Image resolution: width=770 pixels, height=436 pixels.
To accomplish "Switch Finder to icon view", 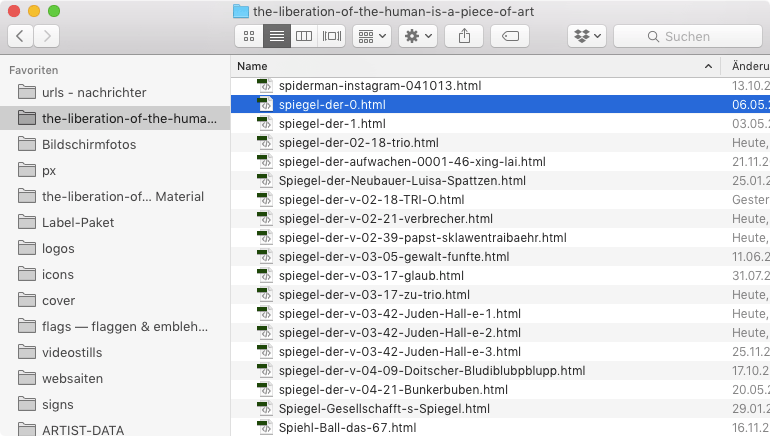I will (x=249, y=36).
